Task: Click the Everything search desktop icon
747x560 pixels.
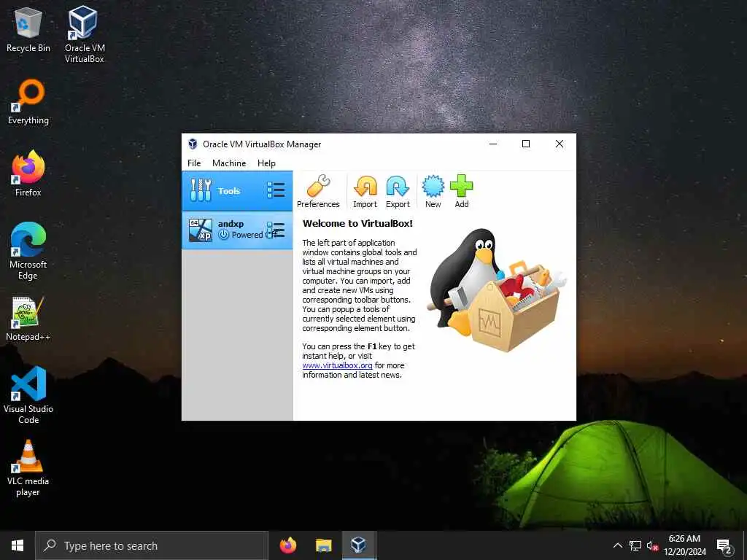Action: coord(28,102)
